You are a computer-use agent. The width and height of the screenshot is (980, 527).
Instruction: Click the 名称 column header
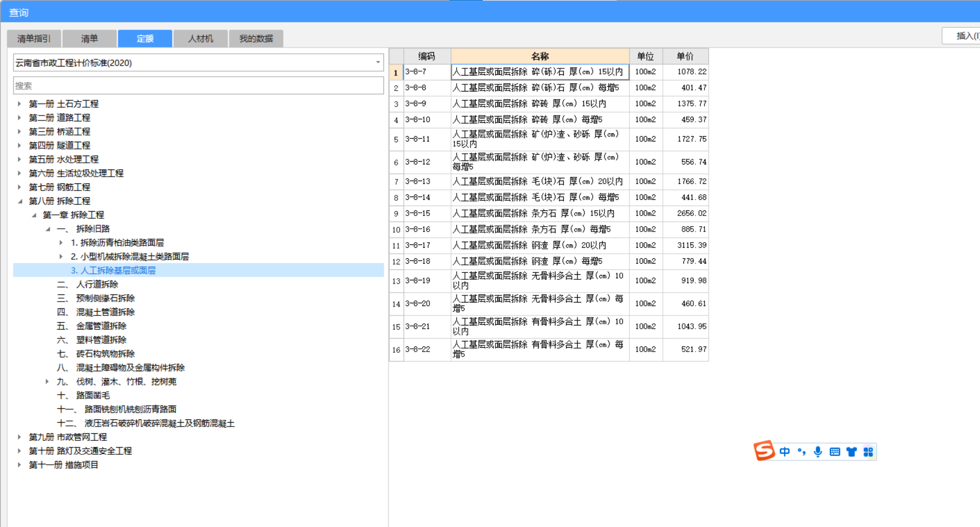tap(540, 56)
